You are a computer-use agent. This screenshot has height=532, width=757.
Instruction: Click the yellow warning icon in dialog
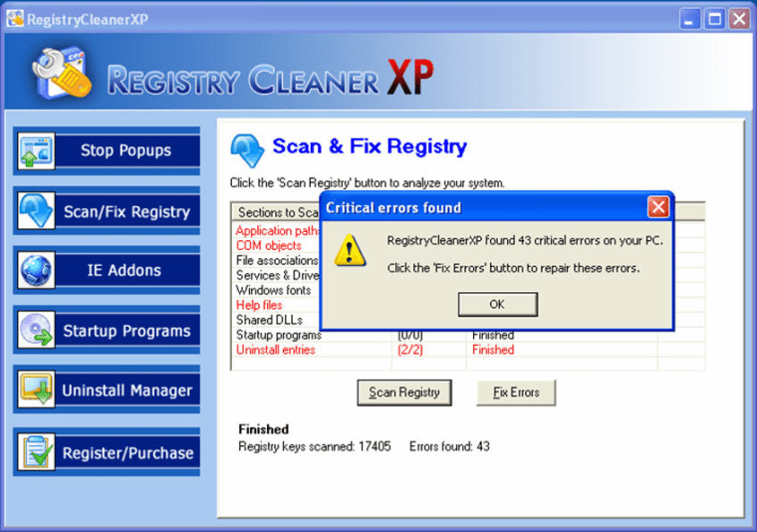350,250
